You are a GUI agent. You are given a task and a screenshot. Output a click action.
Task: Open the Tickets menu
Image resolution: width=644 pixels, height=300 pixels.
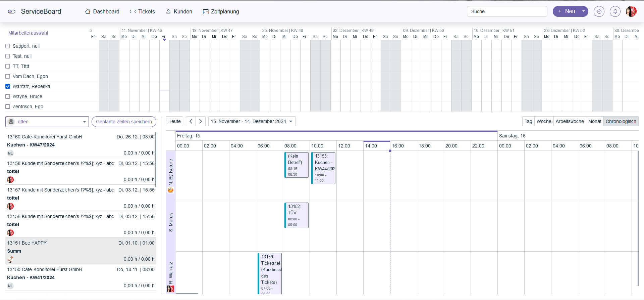[143, 11]
